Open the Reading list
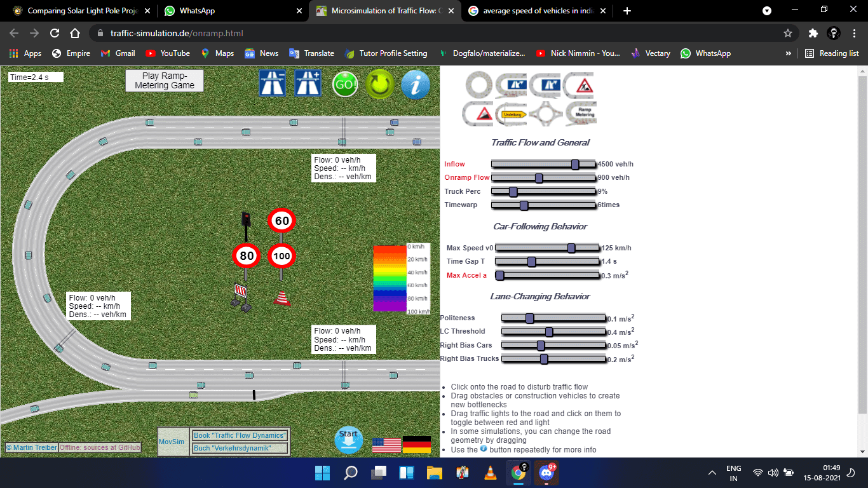This screenshot has width=868, height=488. [832, 53]
